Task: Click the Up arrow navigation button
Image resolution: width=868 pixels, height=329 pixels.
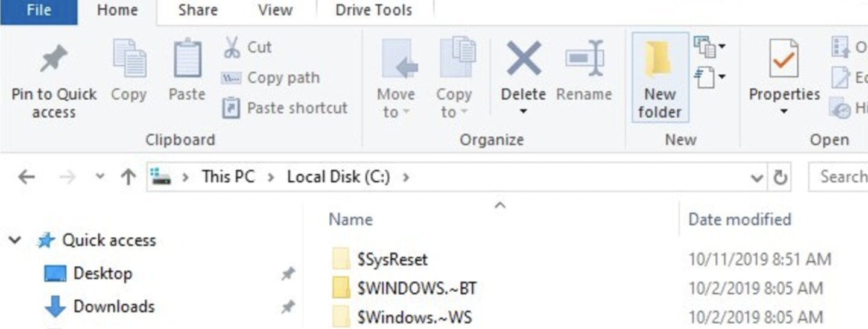Action: pos(128,177)
